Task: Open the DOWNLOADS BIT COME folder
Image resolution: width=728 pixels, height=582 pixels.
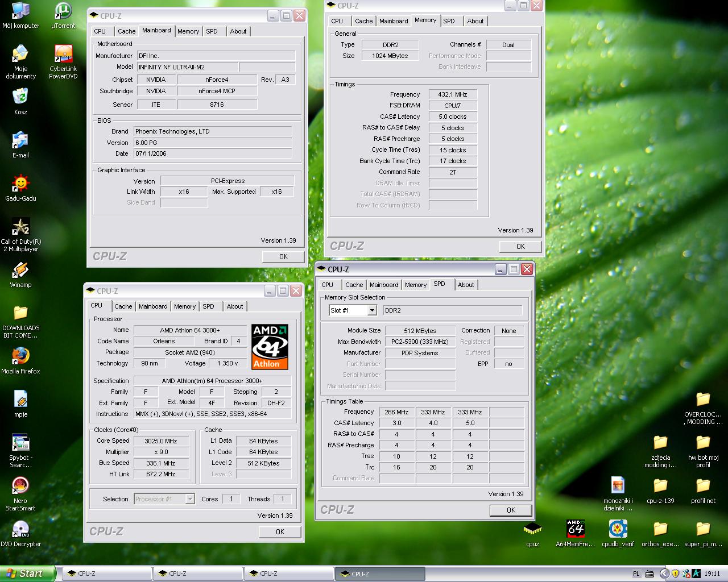Action: (x=20, y=321)
